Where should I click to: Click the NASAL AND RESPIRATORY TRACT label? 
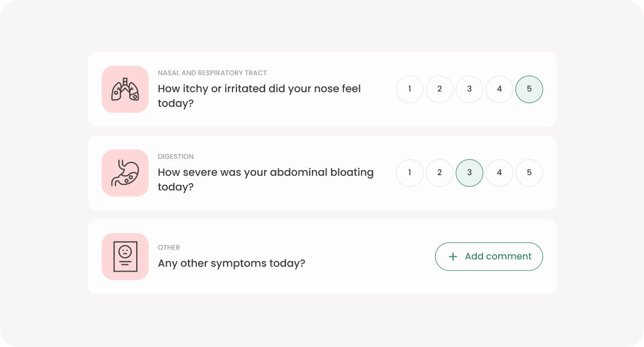coord(213,73)
